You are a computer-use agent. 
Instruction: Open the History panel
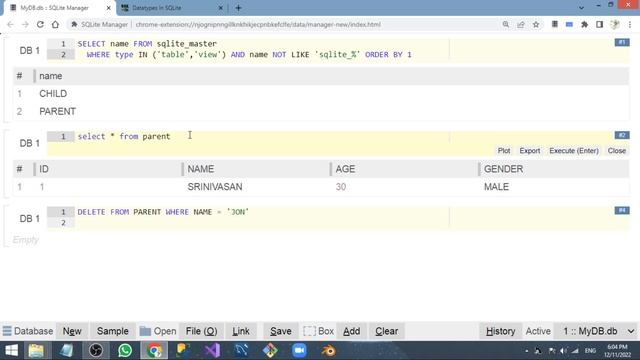[x=500, y=331]
